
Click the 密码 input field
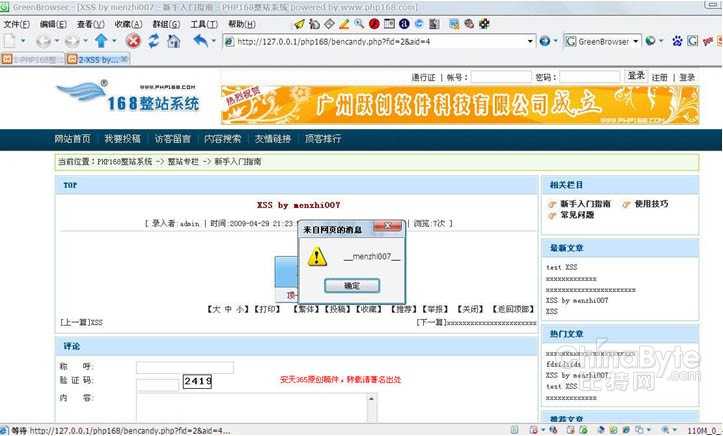(590, 77)
